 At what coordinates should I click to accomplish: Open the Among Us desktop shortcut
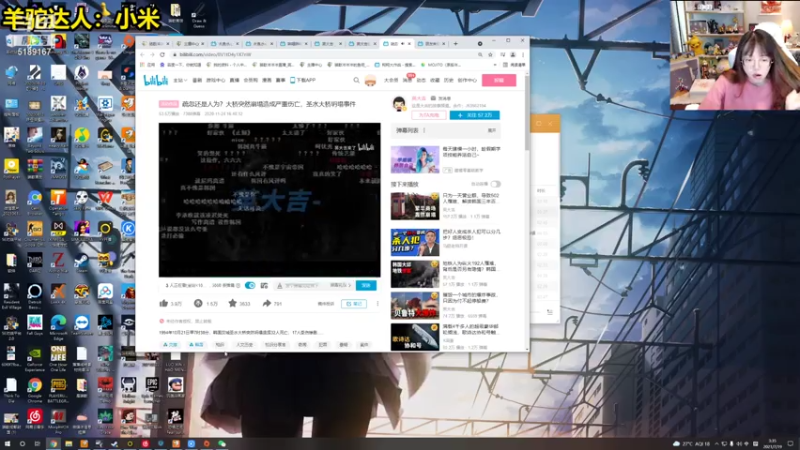[x=59, y=43]
